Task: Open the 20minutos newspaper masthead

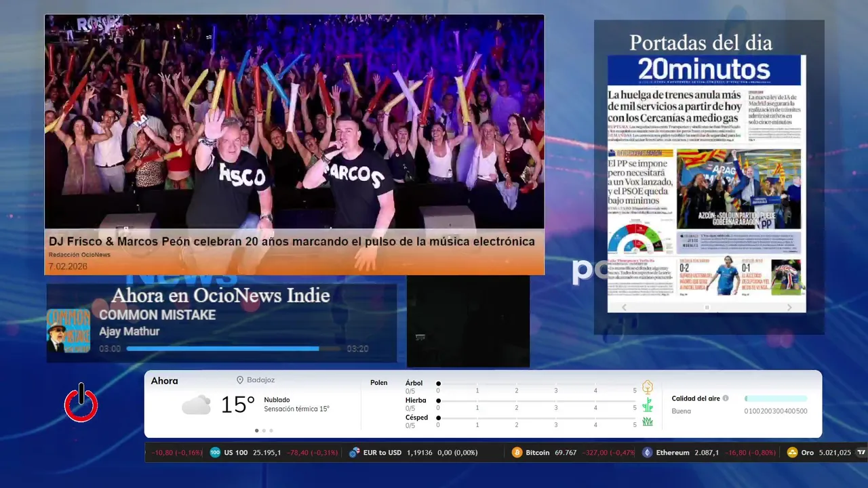Action: (704, 69)
